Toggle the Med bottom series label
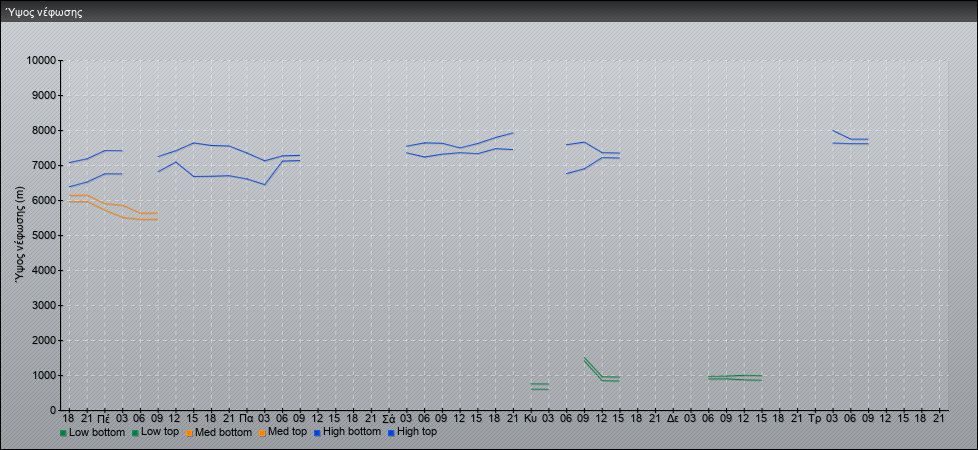Image resolution: width=978 pixels, height=450 pixels. click(x=223, y=432)
